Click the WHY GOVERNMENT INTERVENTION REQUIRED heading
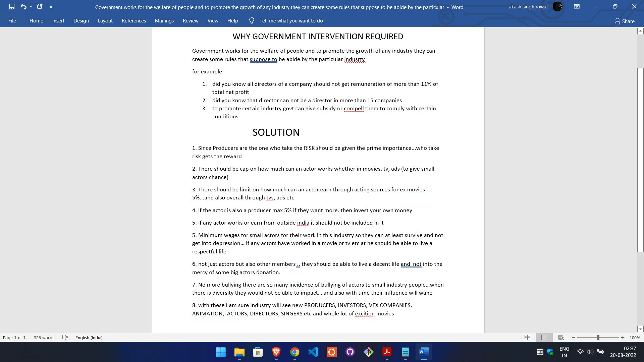Viewport: 644px width, 362px height. [318, 37]
